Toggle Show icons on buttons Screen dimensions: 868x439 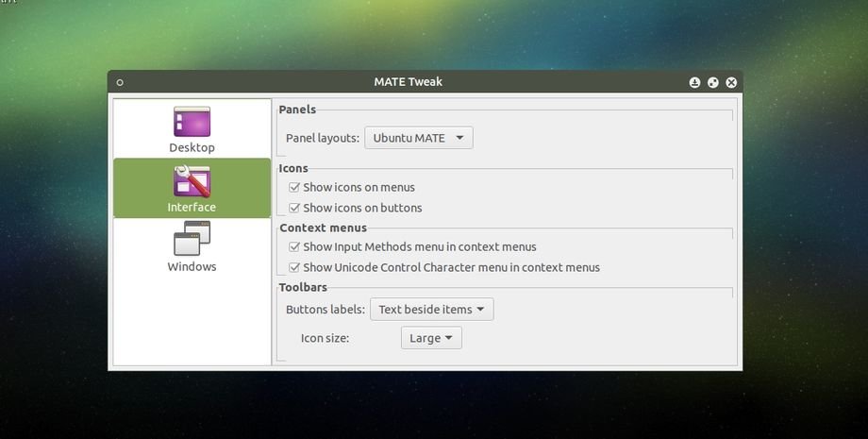tap(294, 208)
